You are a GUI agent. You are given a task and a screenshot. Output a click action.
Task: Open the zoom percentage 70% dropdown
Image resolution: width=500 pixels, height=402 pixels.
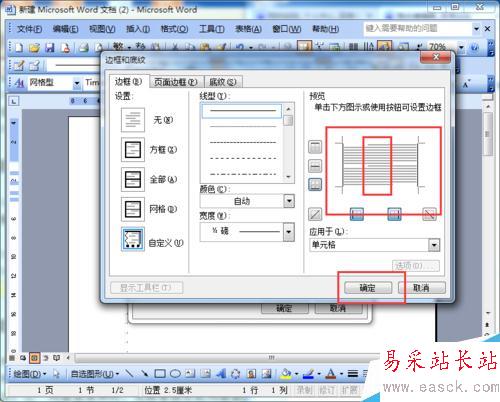point(461,48)
